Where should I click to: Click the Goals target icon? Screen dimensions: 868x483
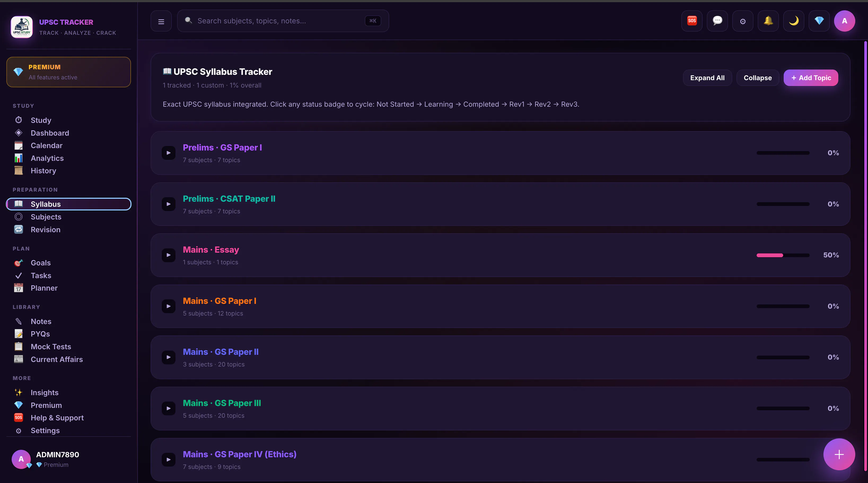click(x=19, y=263)
